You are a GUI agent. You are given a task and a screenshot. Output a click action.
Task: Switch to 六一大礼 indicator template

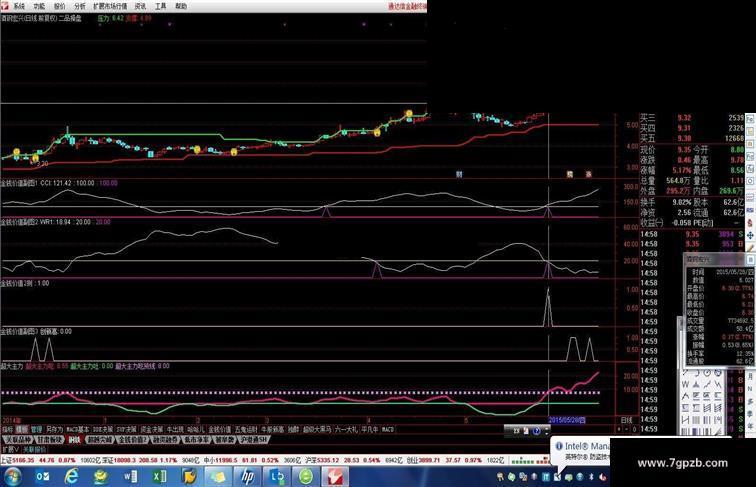click(x=346, y=429)
